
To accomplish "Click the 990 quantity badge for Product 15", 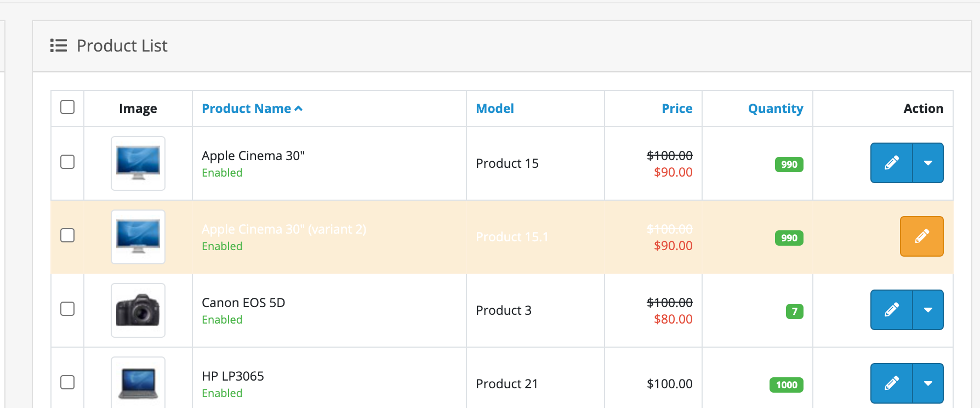I will point(789,165).
